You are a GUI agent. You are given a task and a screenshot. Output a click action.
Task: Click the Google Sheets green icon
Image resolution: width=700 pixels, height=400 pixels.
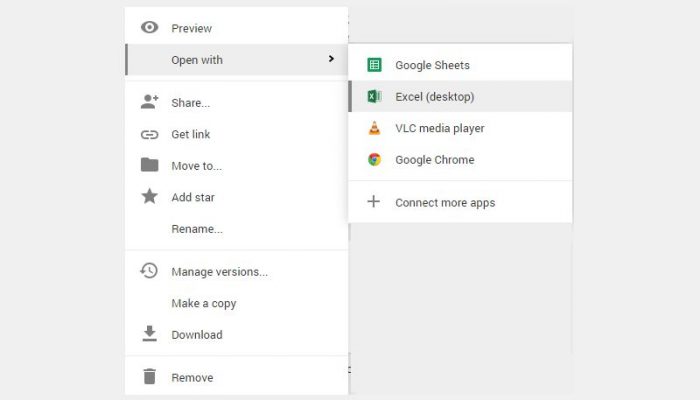pyautogui.click(x=374, y=65)
